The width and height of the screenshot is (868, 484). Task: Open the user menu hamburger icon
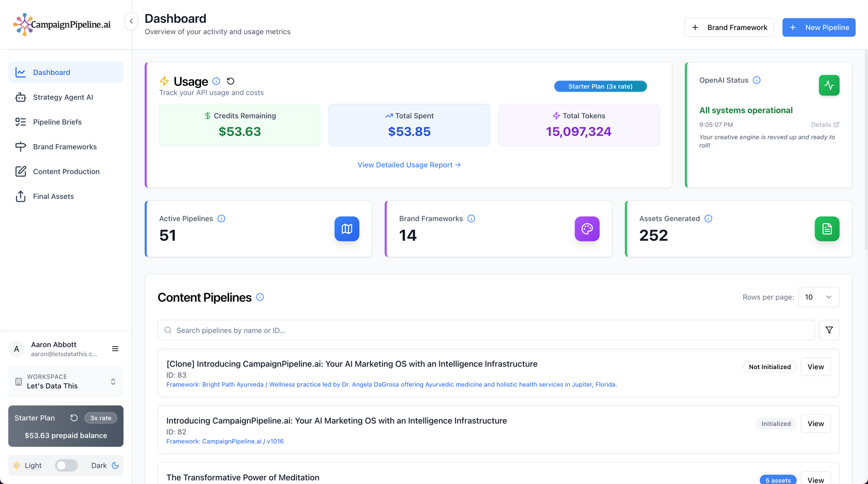click(x=115, y=349)
